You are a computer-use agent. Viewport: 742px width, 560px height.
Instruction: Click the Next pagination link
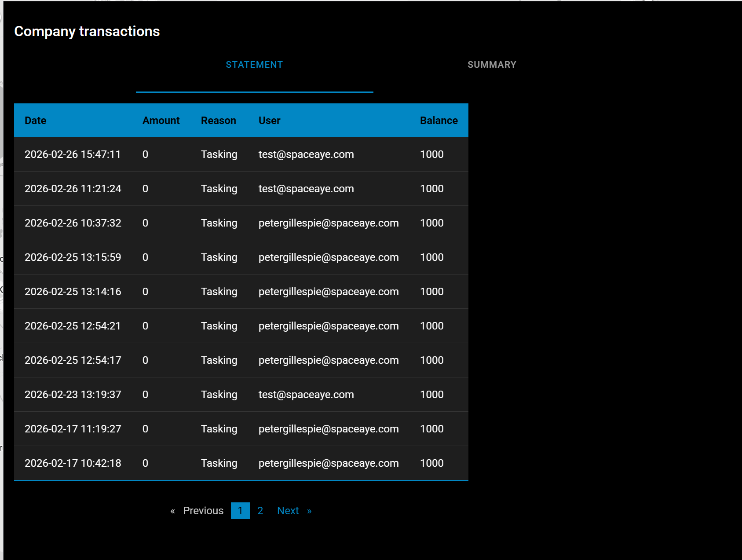(x=288, y=511)
